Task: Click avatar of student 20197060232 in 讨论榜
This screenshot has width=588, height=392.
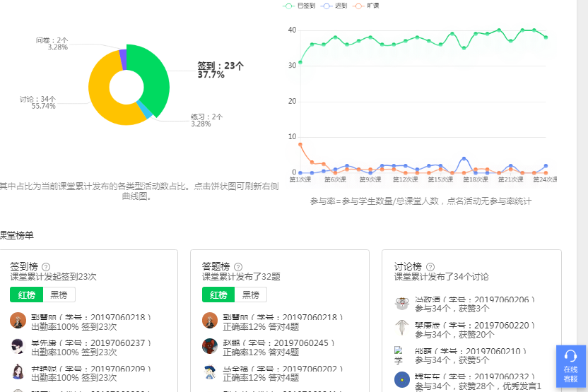Action: coord(402,379)
